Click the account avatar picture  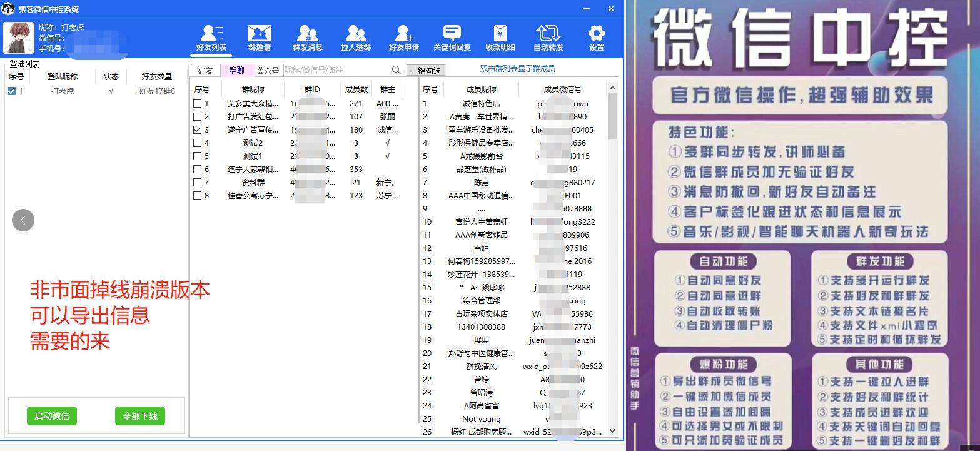(18, 38)
